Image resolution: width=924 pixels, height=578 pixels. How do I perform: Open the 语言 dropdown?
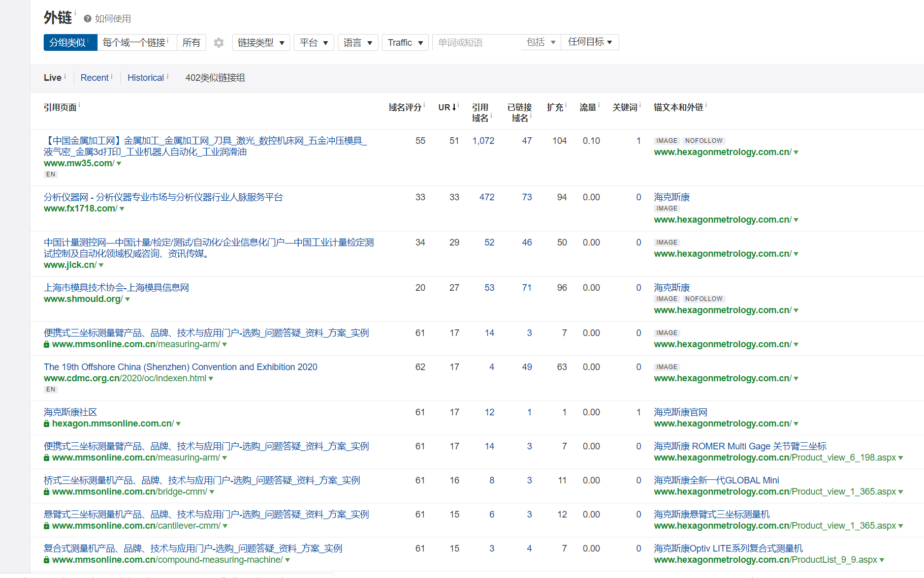pyautogui.click(x=358, y=43)
